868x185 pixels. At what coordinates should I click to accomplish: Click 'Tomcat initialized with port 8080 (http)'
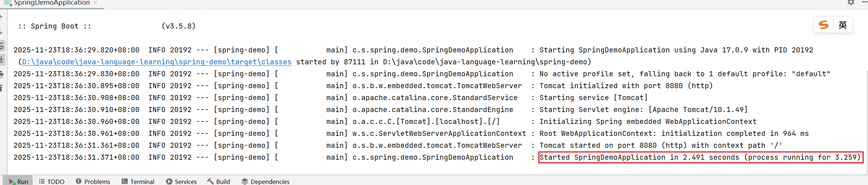click(x=626, y=86)
